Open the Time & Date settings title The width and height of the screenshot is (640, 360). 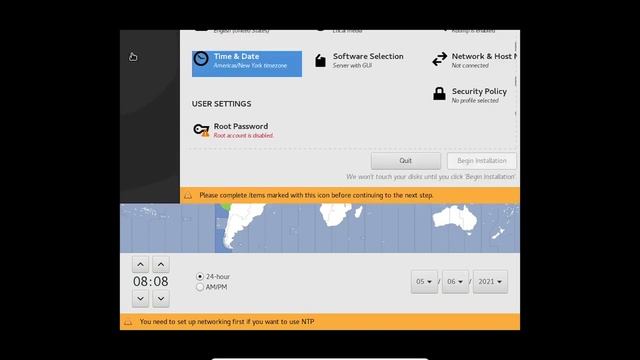[x=236, y=56]
